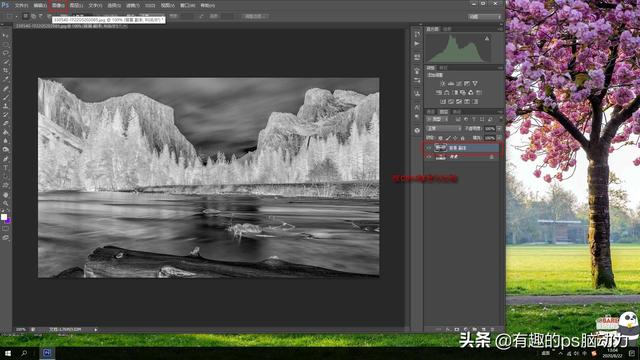
Task: Add a Hue/Saturation adjustment
Action: [438, 92]
